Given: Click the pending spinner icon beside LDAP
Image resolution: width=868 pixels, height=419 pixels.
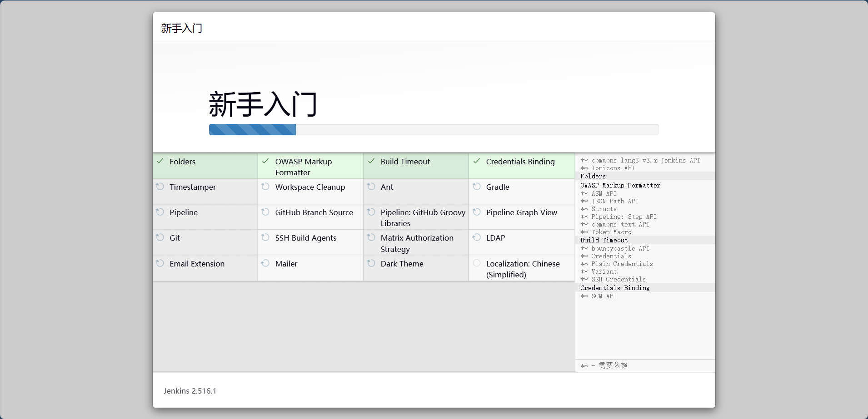Looking at the screenshot, I should 477,237.
